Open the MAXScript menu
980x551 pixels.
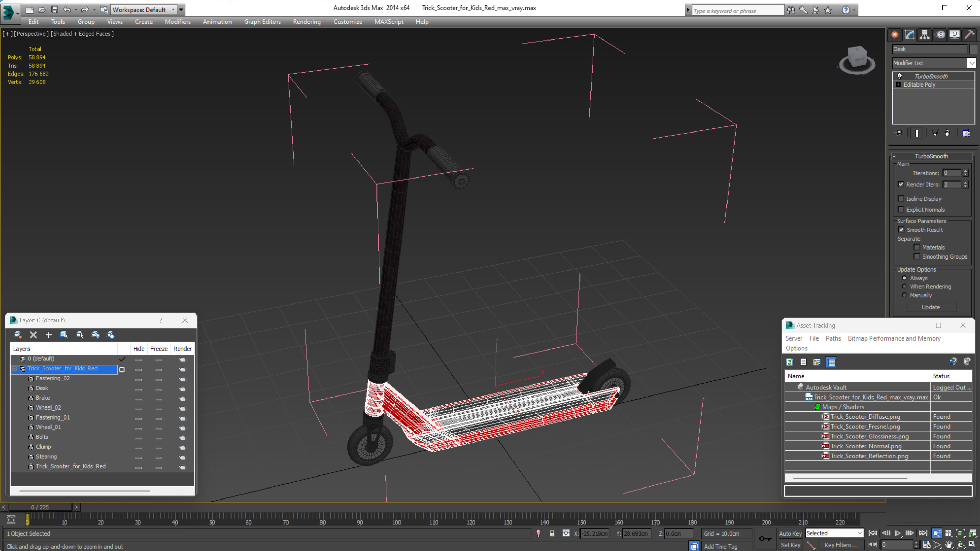[x=389, y=22]
